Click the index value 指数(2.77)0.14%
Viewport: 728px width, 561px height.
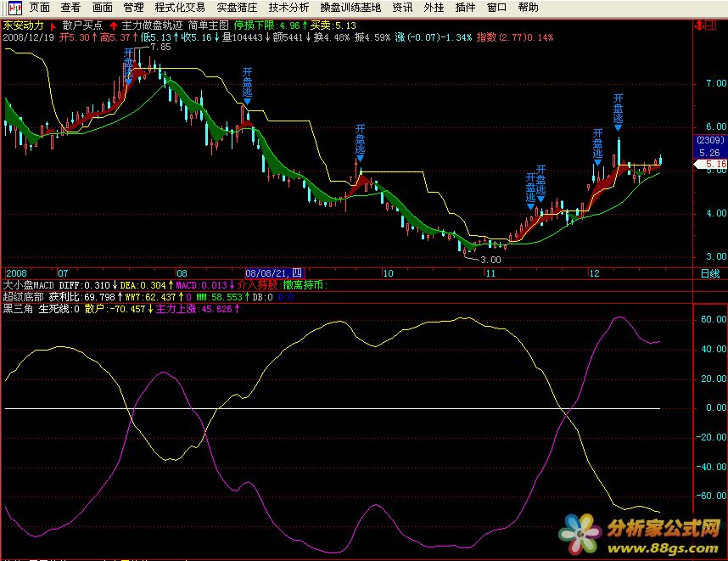tap(515, 37)
